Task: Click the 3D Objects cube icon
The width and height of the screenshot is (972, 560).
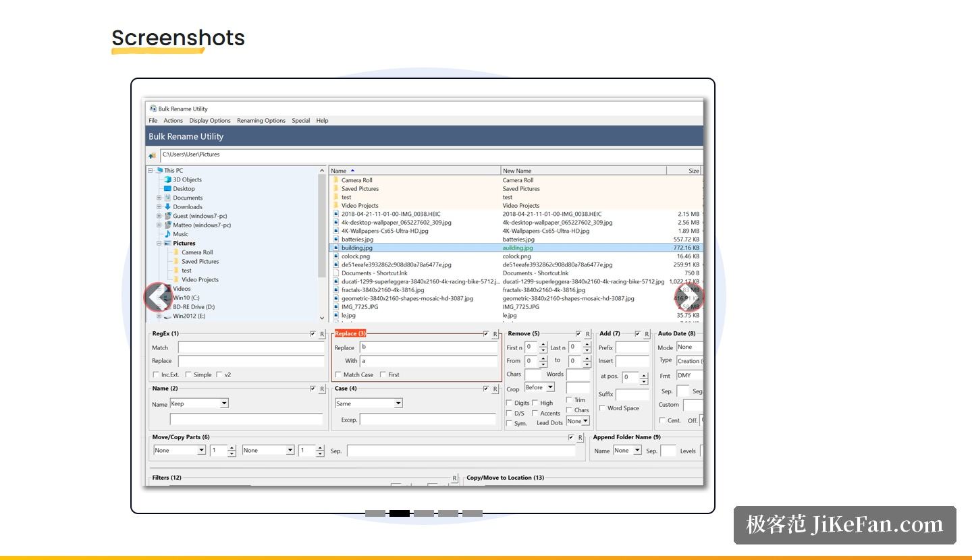Action: tap(167, 179)
